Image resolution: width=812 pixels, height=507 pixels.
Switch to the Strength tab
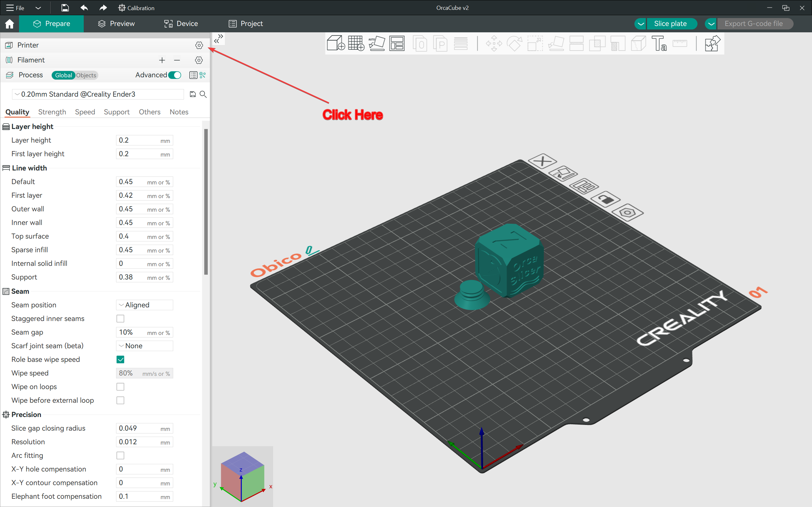pos(51,112)
